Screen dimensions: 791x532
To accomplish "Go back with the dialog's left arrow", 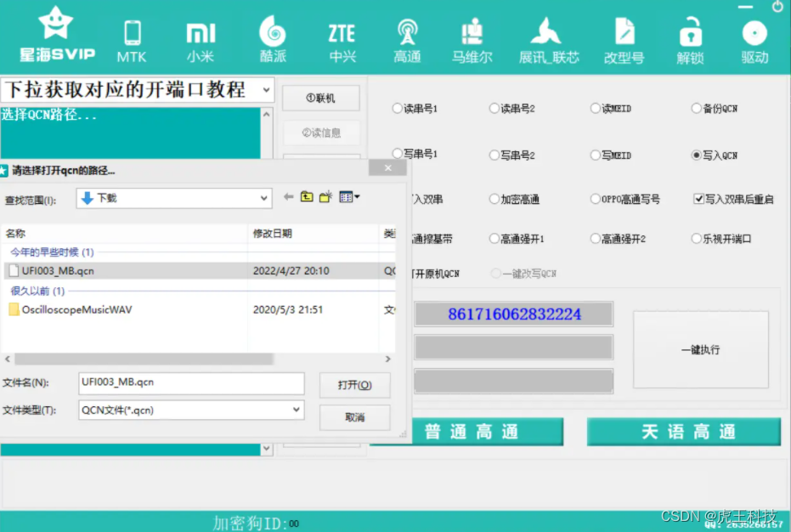I will coord(289,197).
